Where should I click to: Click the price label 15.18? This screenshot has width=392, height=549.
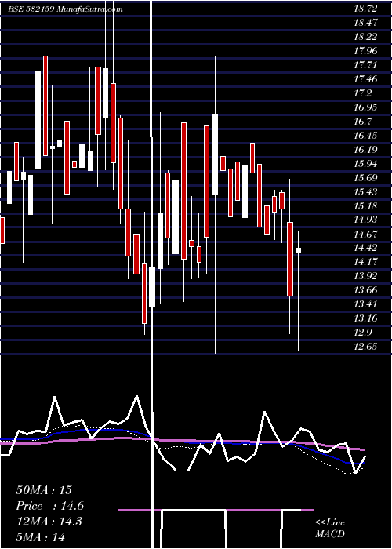[x=366, y=205]
